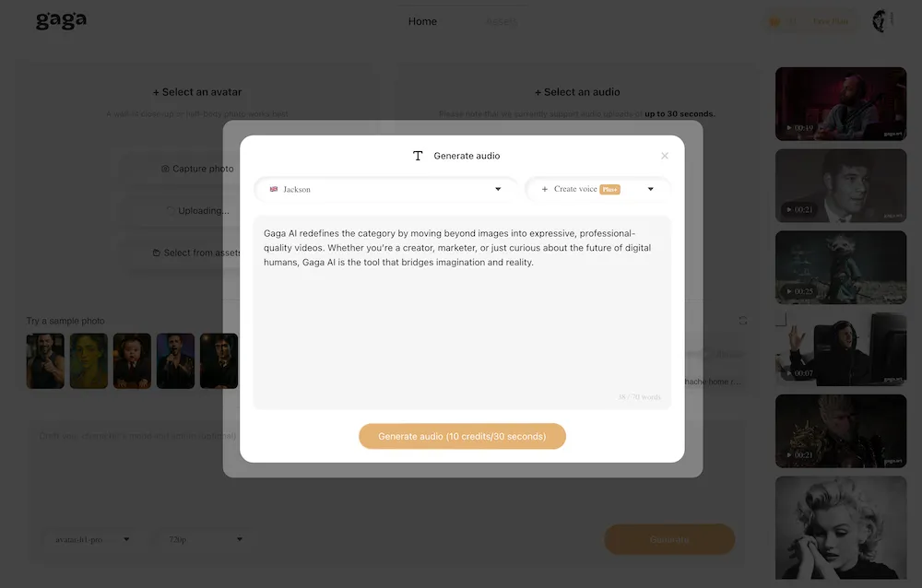Expand the avatar-h1-pro model dropdown
922x588 pixels.
pyautogui.click(x=91, y=539)
